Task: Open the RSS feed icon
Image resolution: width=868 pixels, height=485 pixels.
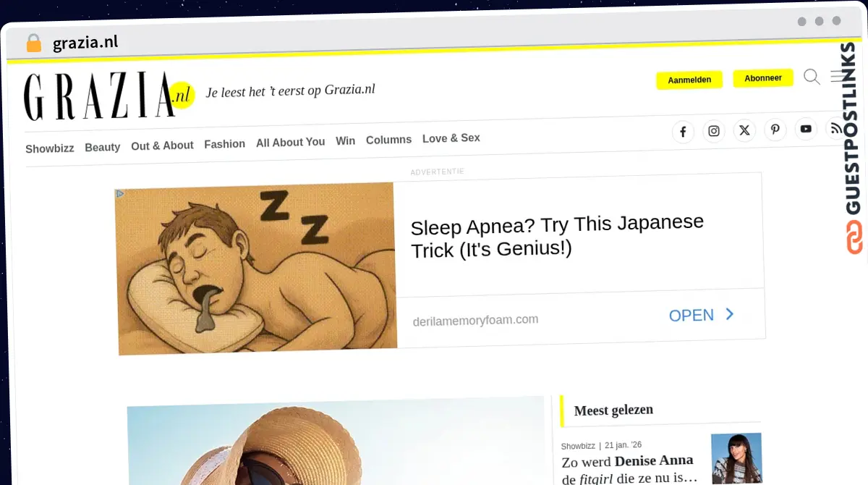Action: [835, 128]
